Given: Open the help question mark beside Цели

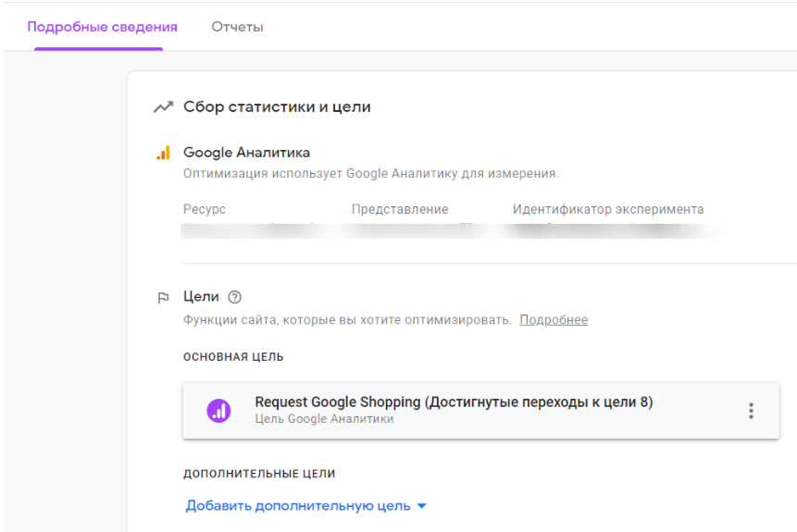Looking at the screenshot, I should (234, 297).
